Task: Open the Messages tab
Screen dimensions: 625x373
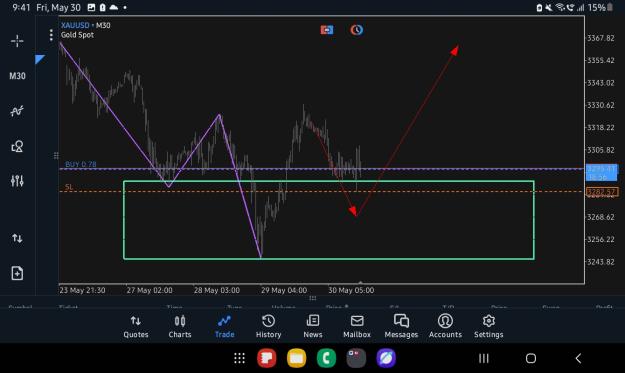Action: tap(401, 327)
